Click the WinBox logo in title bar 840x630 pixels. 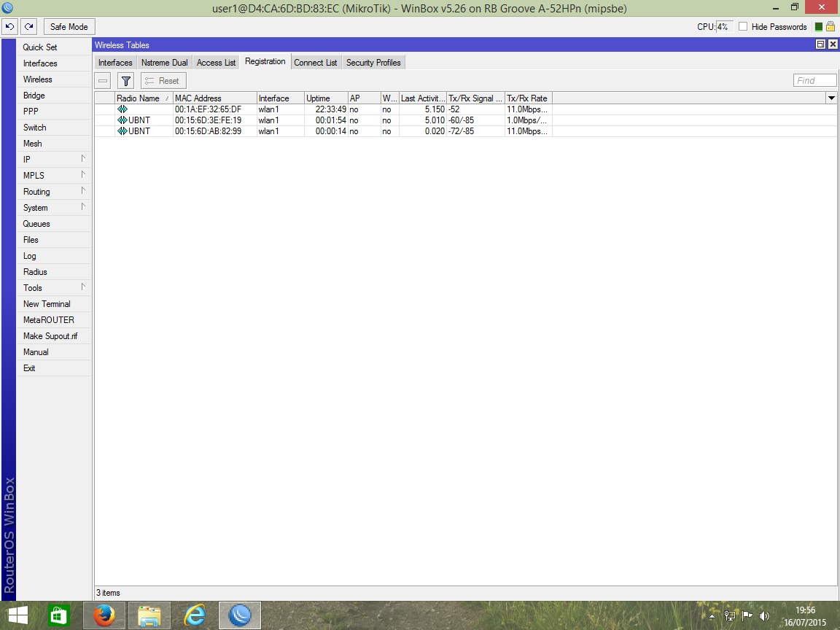(x=7, y=8)
